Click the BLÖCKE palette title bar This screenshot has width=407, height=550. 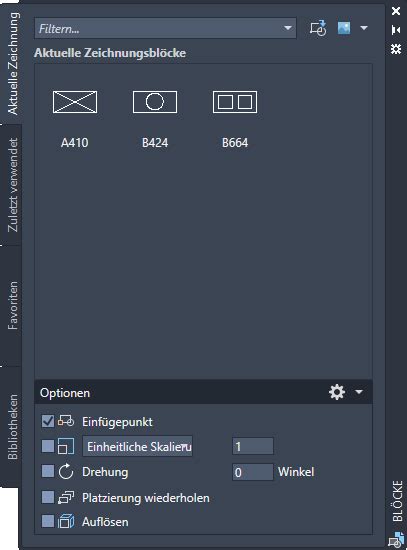point(397,501)
